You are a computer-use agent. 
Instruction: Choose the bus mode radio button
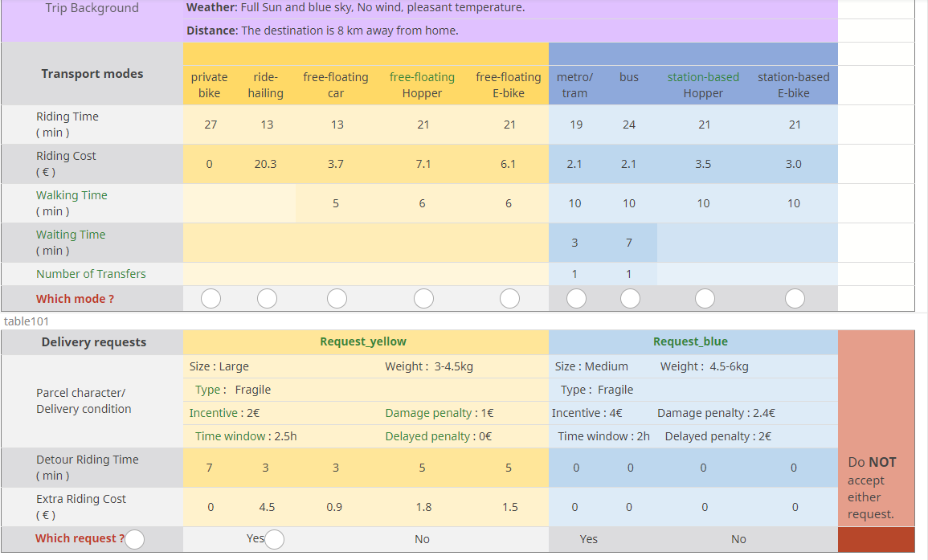pos(630,299)
